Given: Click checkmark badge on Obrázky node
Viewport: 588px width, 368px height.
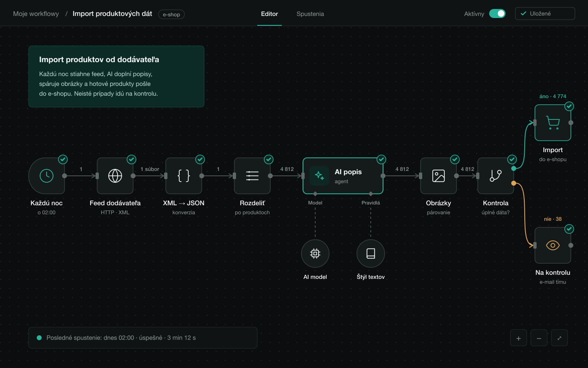Looking at the screenshot, I should tap(455, 159).
